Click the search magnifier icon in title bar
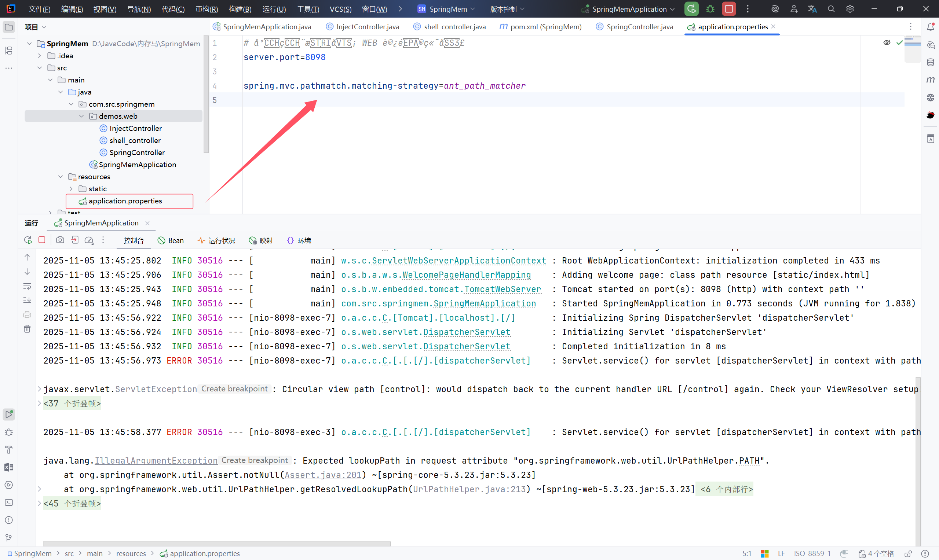The height and width of the screenshot is (560, 939). (831, 9)
